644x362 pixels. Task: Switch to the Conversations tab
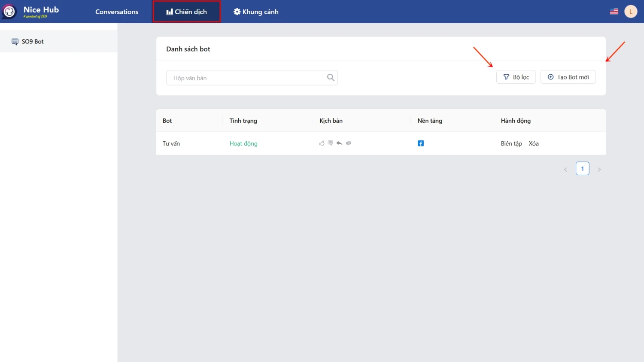[117, 12]
